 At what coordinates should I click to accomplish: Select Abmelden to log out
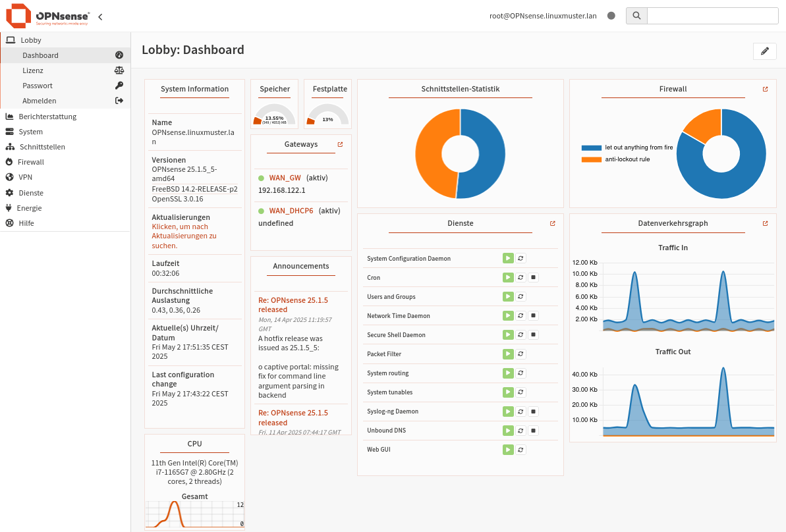click(66, 101)
